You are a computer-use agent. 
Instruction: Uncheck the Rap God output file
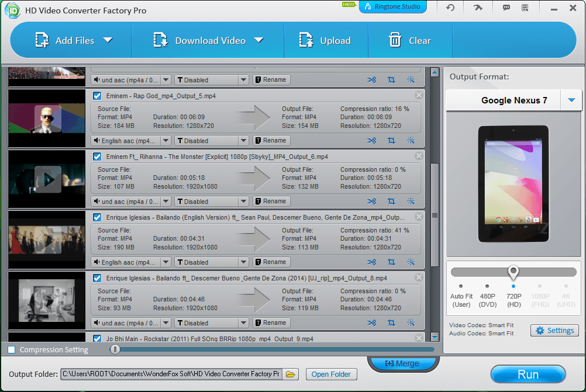(96, 95)
